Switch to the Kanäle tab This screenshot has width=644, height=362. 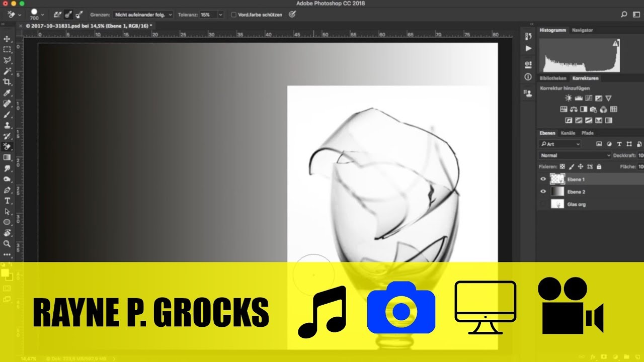[x=568, y=133]
